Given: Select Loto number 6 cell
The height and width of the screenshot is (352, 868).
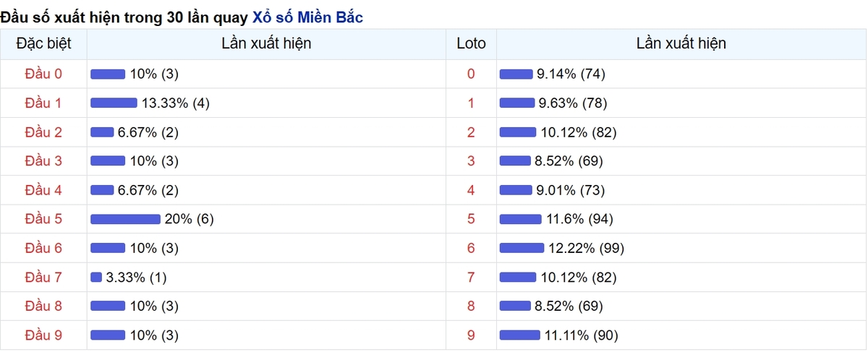Looking at the screenshot, I should 472,248.
